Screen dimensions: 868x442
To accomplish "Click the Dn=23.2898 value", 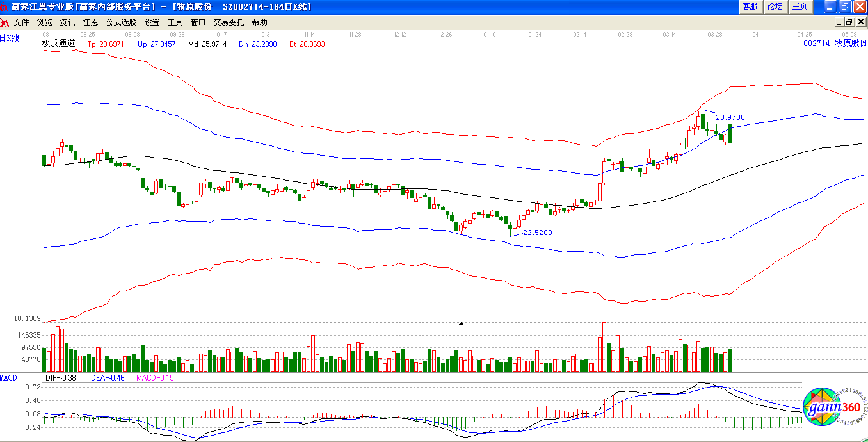I will point(258,45).
